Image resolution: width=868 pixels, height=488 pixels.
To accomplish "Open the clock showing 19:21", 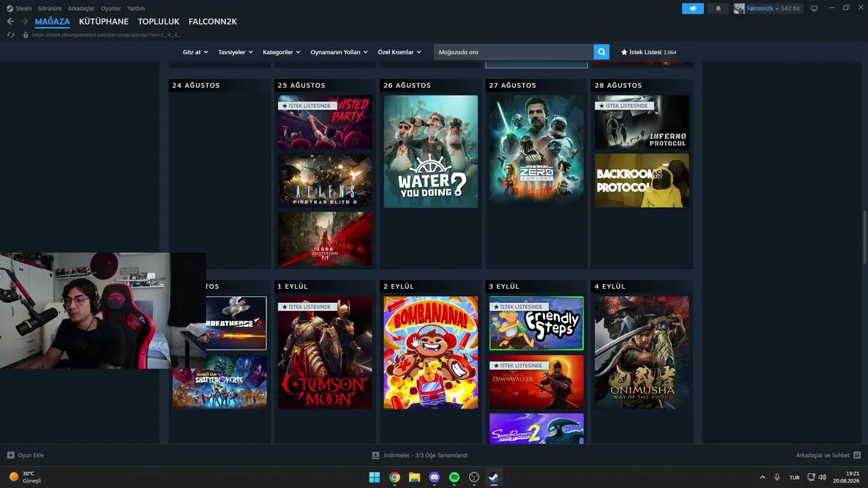I will [847, 477].
